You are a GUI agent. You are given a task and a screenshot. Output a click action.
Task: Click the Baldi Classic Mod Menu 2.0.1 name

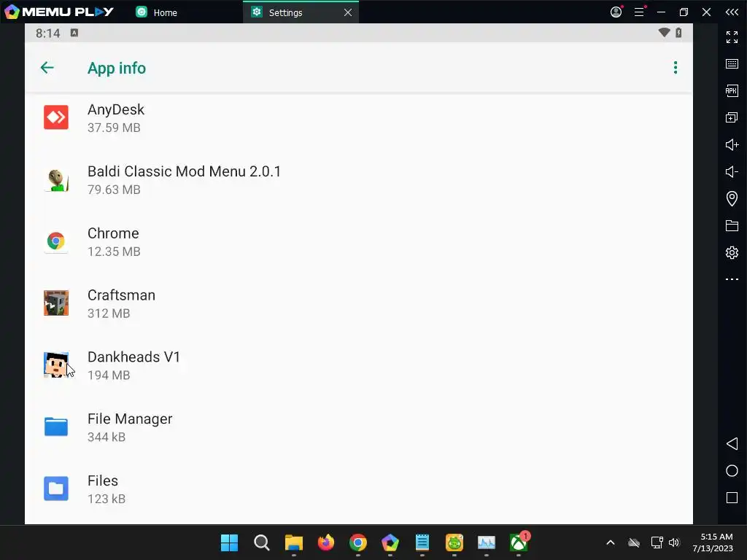point(185,171)
